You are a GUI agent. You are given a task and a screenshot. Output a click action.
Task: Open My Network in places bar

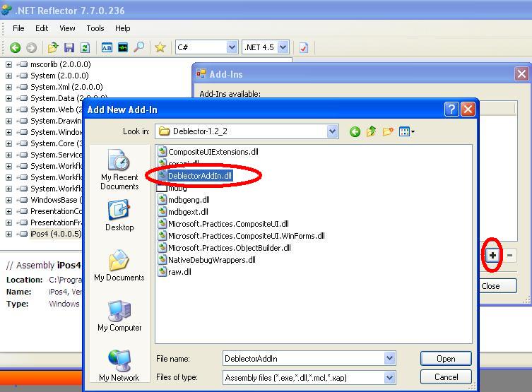pos(119,366)
